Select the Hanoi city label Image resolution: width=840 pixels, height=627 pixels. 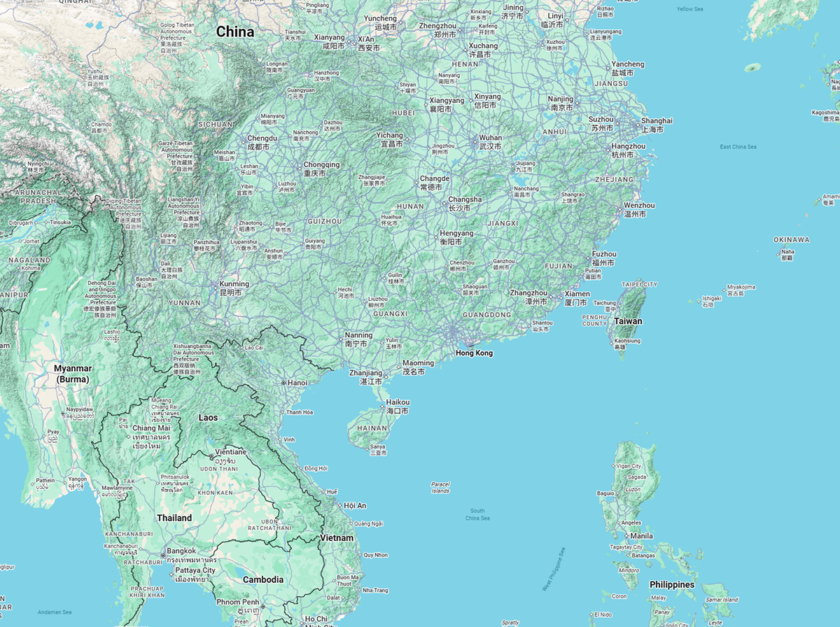(x=297, y=383)
